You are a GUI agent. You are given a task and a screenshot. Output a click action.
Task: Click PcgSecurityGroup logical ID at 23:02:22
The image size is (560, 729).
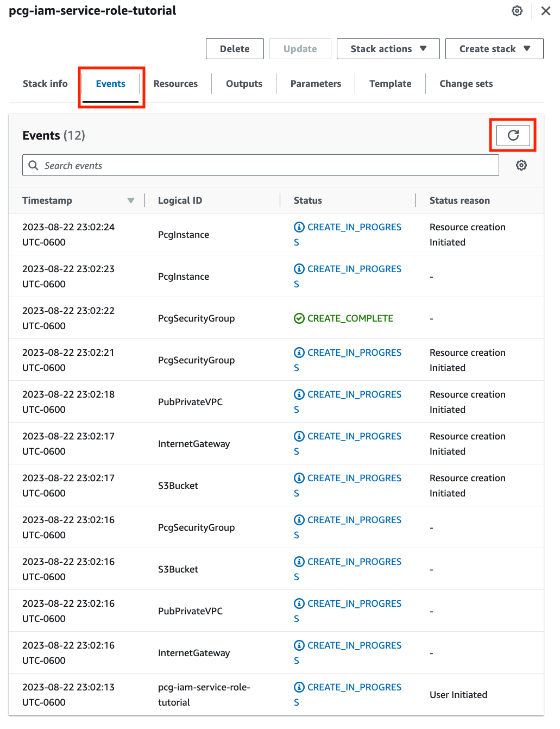coord(196,318)
